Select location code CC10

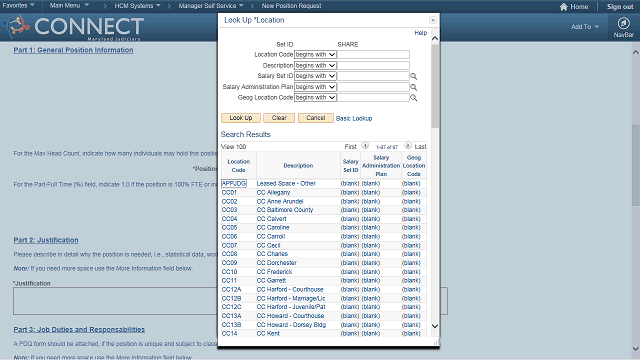[229, 272]
